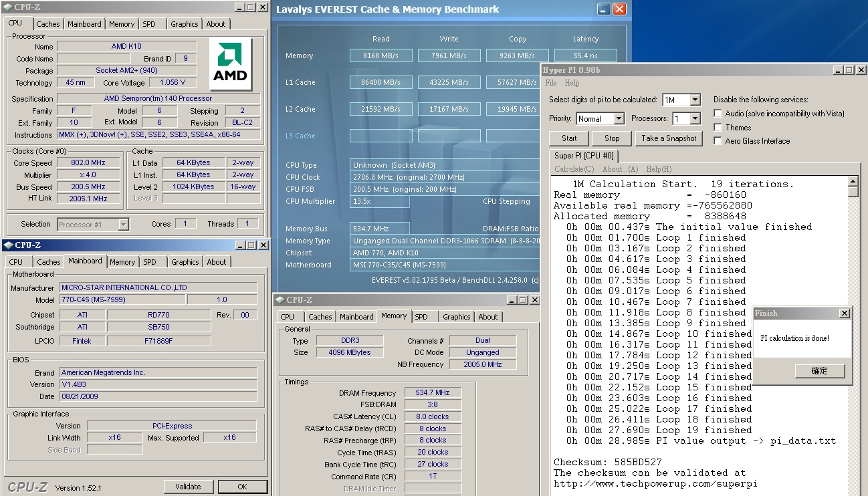Click Take a Snapshot button
Viewport: 868px width, 496px height.
pos(669,138)
